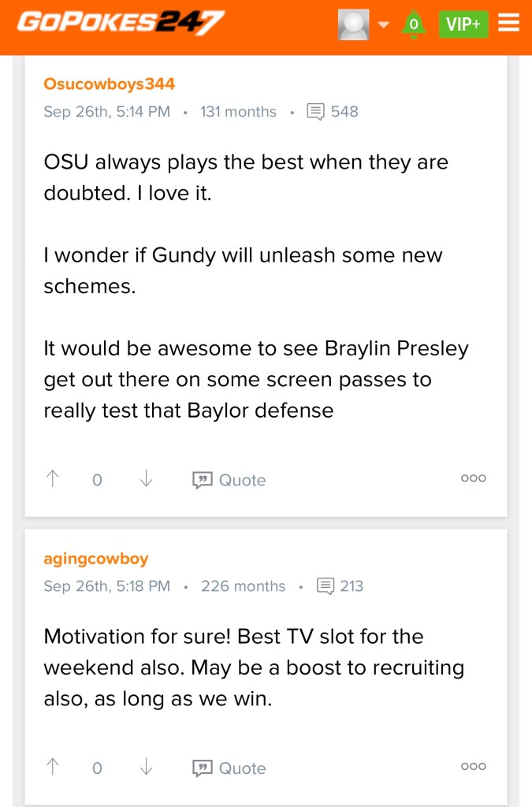This screenshot has width=532, height=807.
Task: Expand the profile dropdown arrow
Action: coord(384,24)
